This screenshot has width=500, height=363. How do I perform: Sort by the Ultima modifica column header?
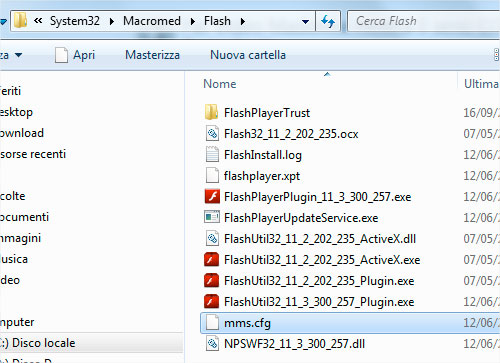[481, 84]
